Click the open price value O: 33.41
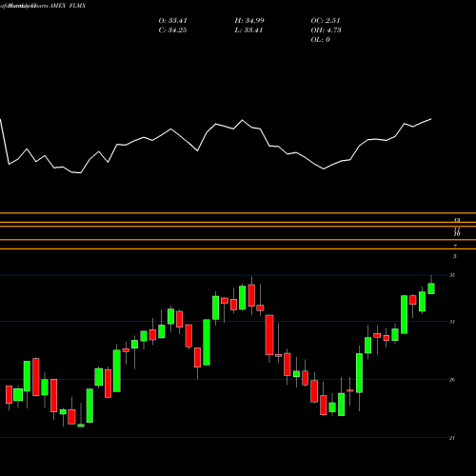476x476 pixels. pos(172,21)
